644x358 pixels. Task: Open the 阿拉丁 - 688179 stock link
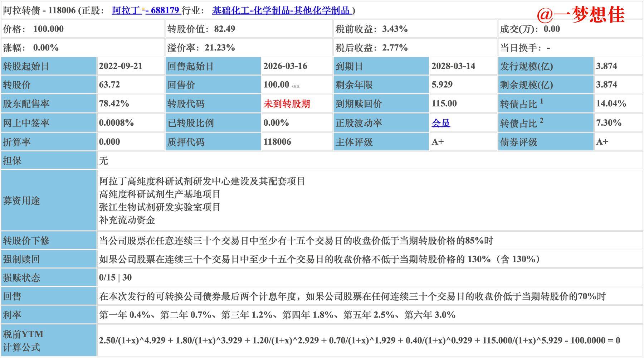(146, 10)
